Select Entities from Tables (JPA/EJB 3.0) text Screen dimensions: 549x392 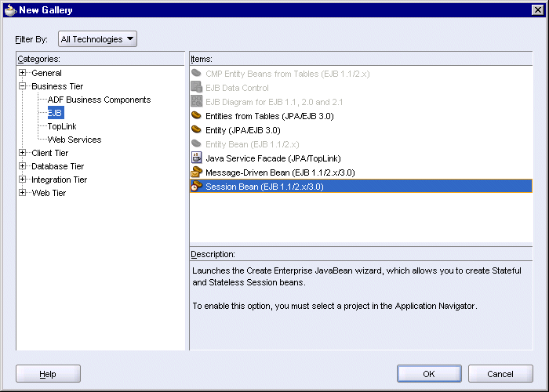[270, 116]
